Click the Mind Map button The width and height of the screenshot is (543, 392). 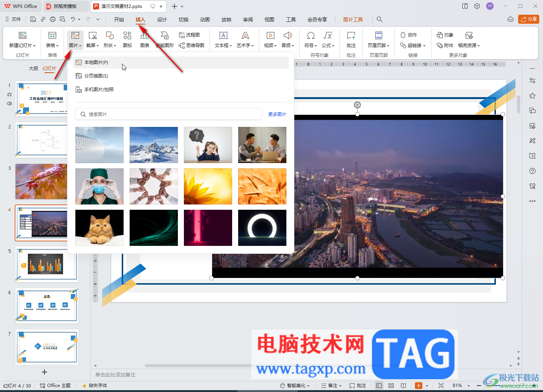[x=191, y=45]
